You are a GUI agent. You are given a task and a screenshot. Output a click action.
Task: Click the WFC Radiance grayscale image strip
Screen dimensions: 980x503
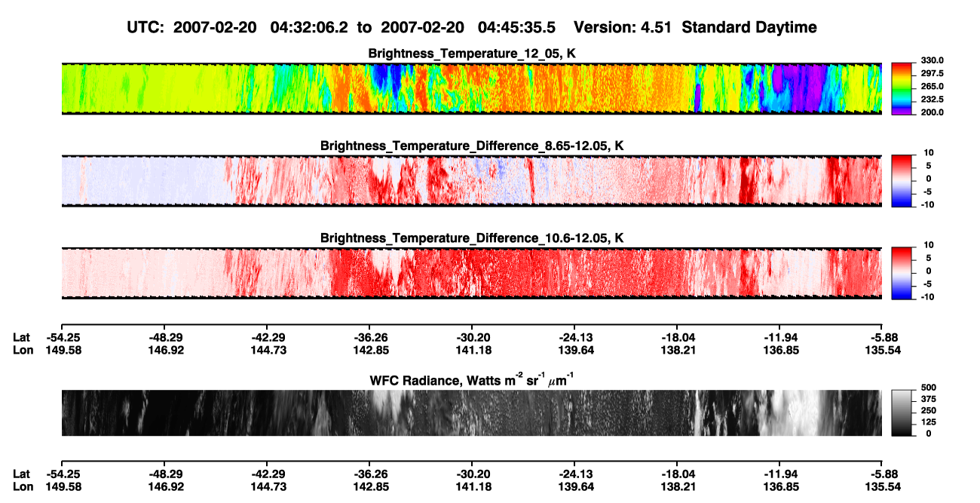[471, 413]
